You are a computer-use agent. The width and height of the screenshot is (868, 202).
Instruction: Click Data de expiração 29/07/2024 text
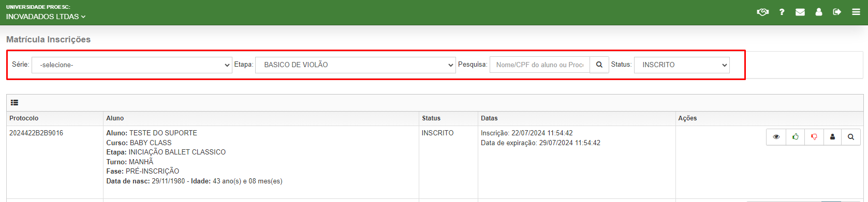540,143
